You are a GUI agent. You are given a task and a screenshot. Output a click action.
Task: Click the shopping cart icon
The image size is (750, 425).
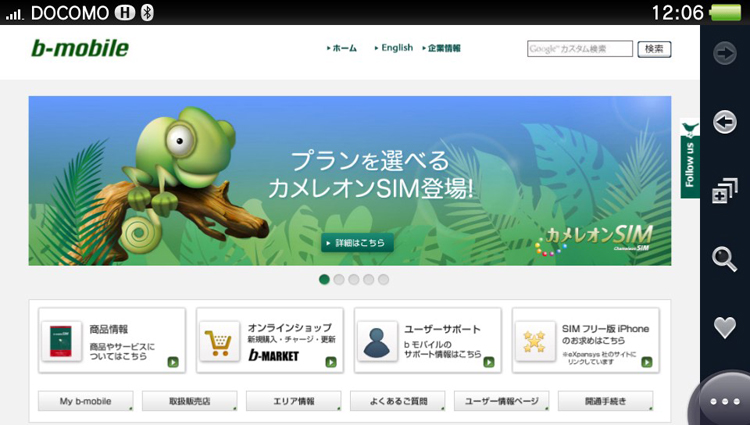pos(219,341)
